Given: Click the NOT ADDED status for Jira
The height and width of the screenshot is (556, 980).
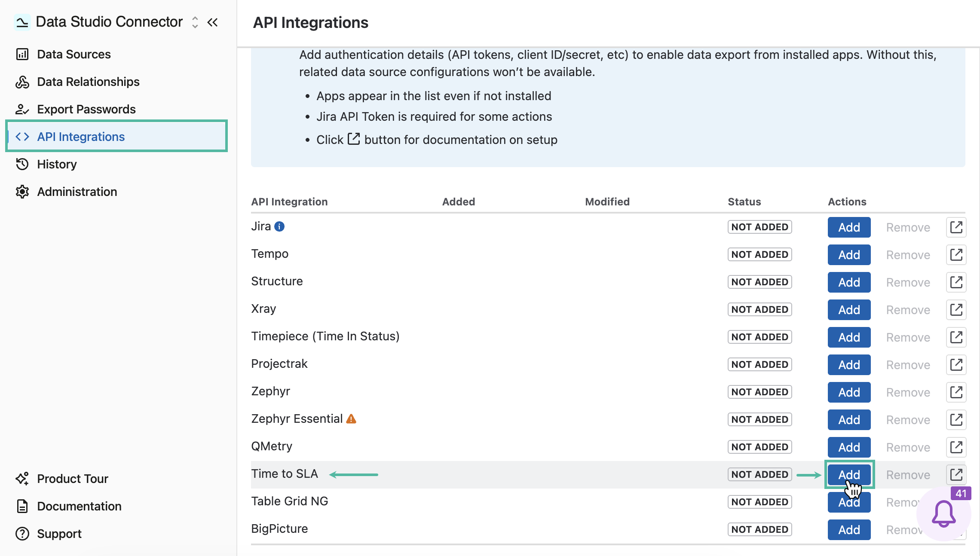Looking at the screenshot, I should [759, 227].
